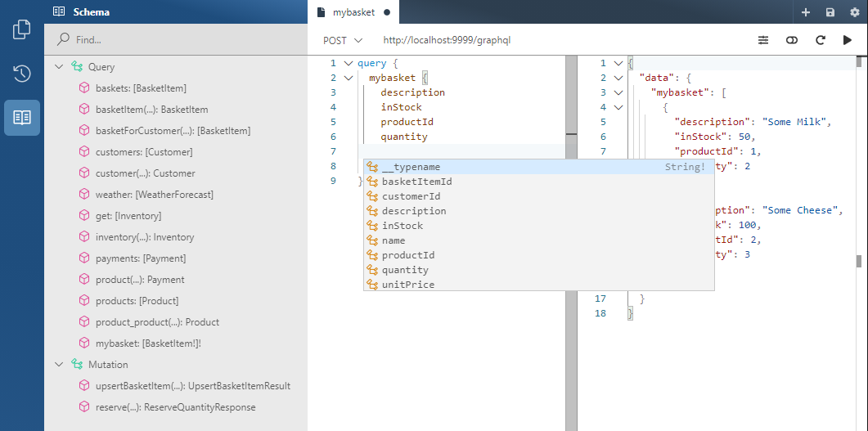Viewport: 868px width, 431px height.
Task: Select payments: [Payment] schema field
Action: coord(141,258)
